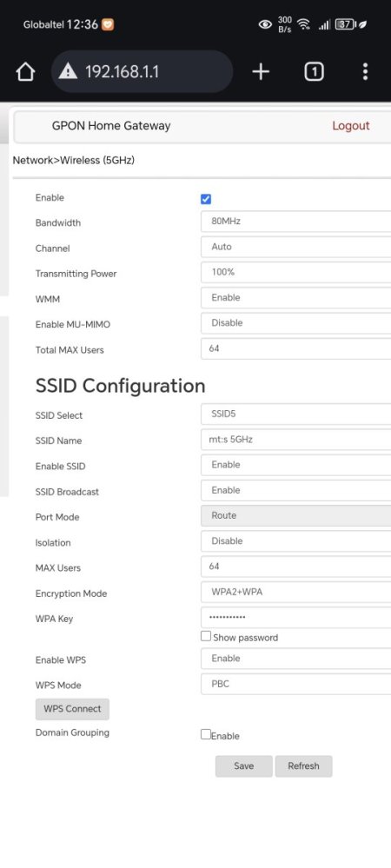The width and height of the screenshot is (391, 868).
Task: Expand the SSID Select dropdown
Action: 295,414
